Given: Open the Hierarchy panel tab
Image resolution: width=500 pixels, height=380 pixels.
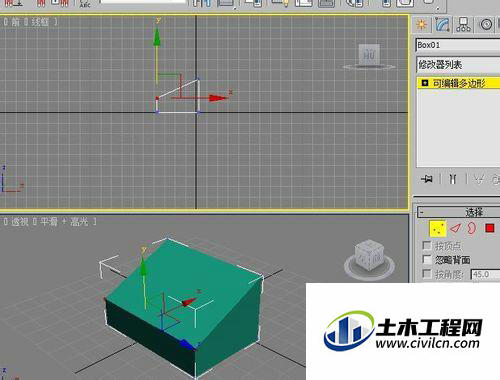Looking at the screenshot, I should click(464, 25).
